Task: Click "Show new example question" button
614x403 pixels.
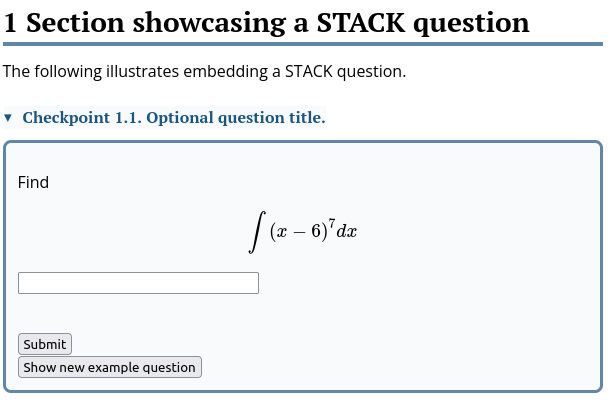Action: click(x=110, y=367)
